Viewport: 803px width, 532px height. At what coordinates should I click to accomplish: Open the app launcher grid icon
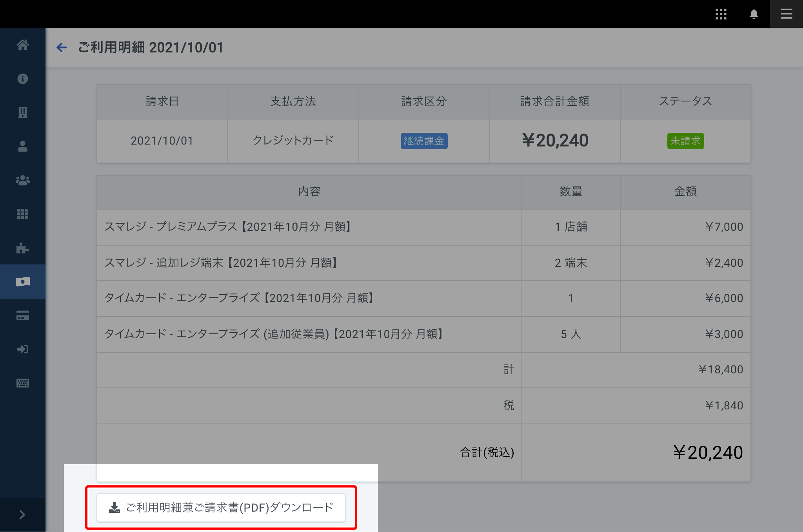pyautogui.click(x=721, y=14)
